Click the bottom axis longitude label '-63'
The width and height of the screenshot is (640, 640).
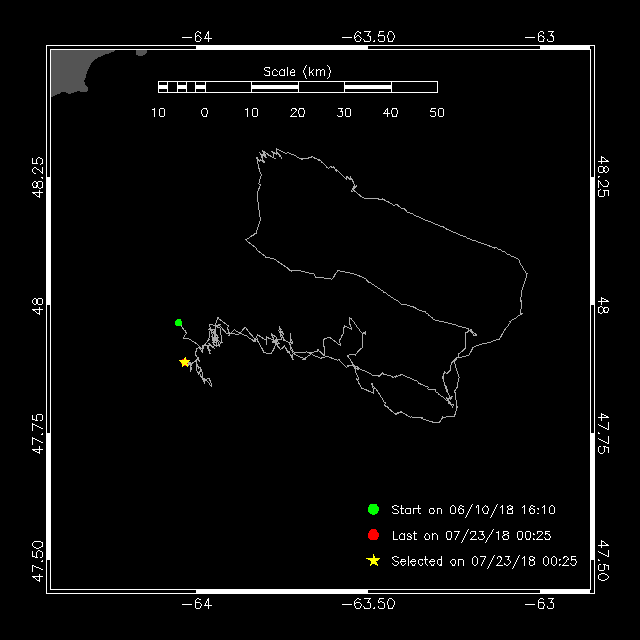tap(540, 604)
